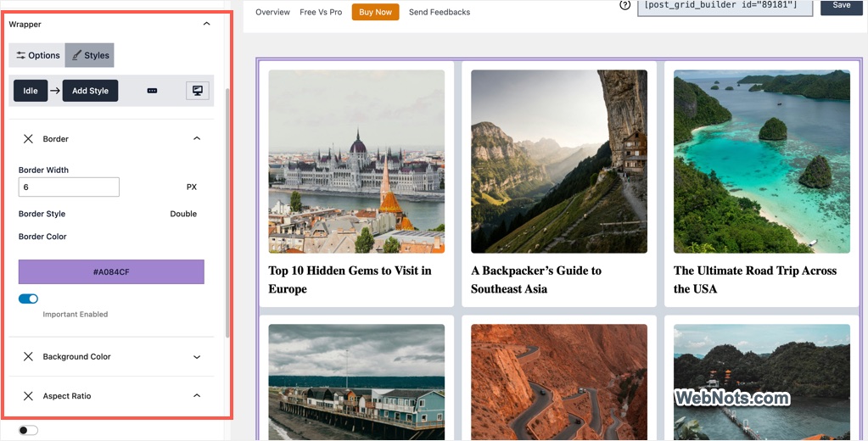868x441 pixels.
Task: Remove Background Color style using X icon
Action: coord(28,357)
